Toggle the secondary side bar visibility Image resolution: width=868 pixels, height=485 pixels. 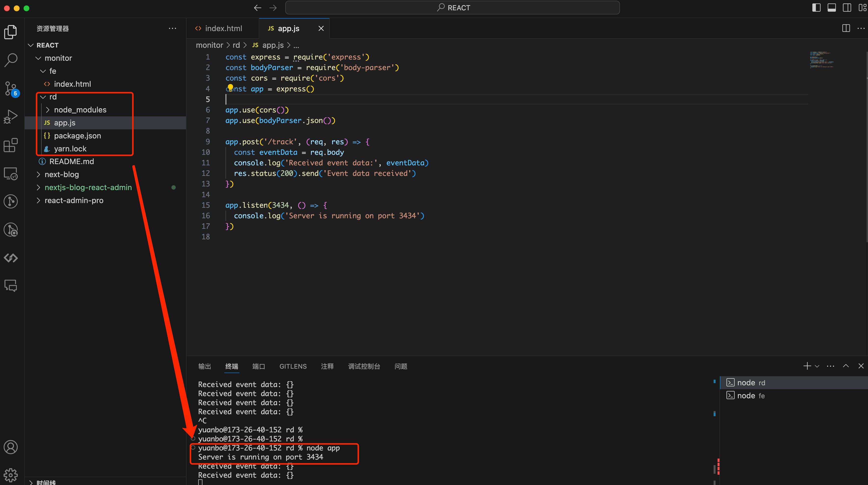(x=847, y=7)
